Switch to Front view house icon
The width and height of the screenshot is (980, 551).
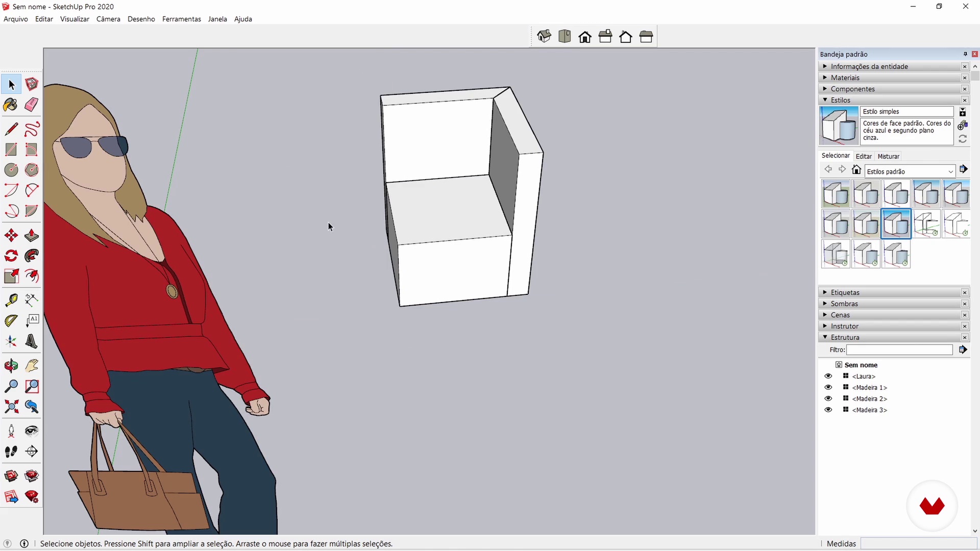tap(585, 37)
